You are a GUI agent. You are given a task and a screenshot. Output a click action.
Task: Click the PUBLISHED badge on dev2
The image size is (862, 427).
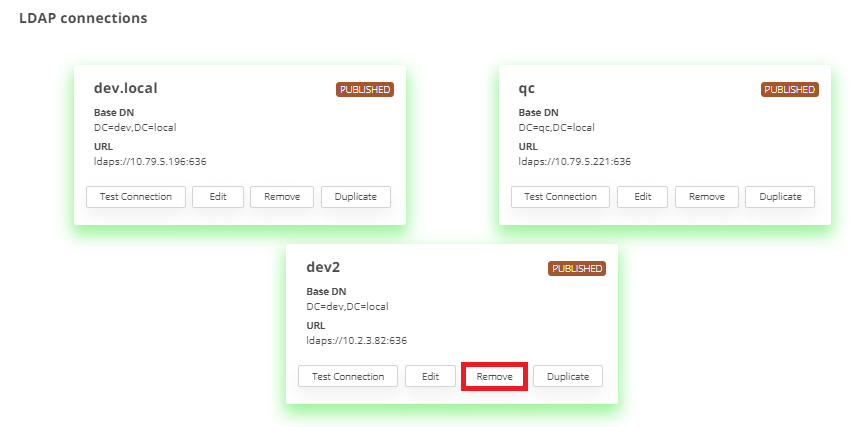(x=577, y=269)
